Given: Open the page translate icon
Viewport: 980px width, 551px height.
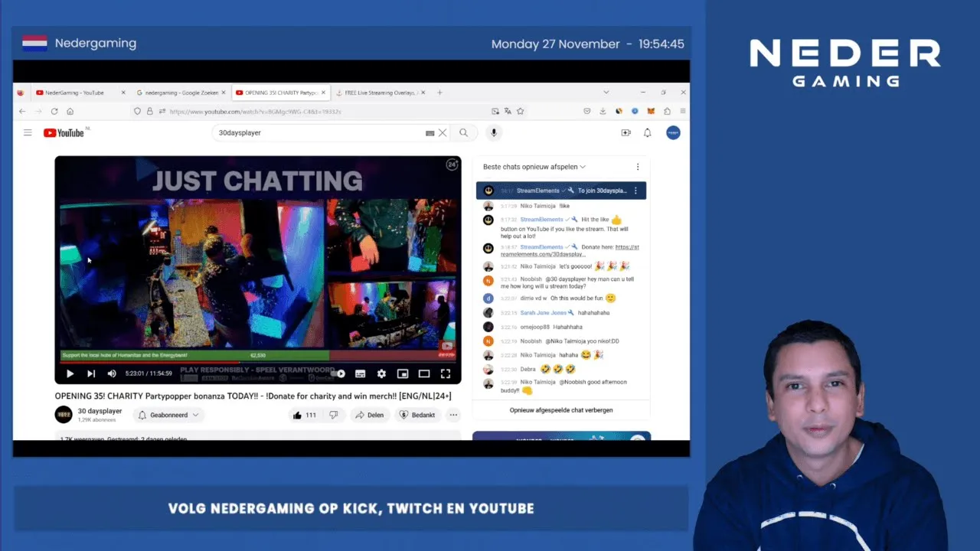Looking at the screenshot, I should coord(508,111).
